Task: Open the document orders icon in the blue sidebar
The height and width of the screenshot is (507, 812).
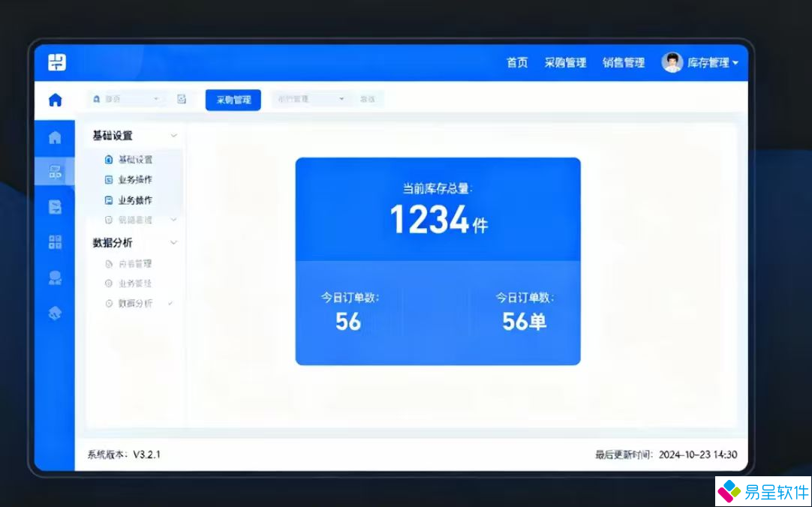Action: [x=55, y=207]
